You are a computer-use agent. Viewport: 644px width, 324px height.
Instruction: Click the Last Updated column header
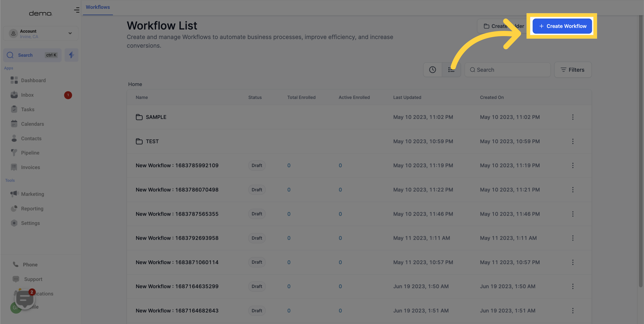click(x=407, y=97)
